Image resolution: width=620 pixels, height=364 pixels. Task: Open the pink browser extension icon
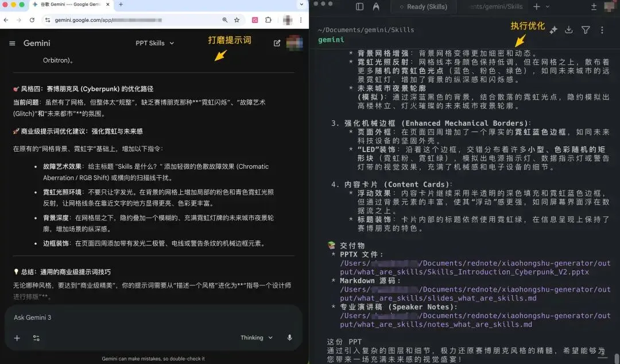(x=255, y=20)
